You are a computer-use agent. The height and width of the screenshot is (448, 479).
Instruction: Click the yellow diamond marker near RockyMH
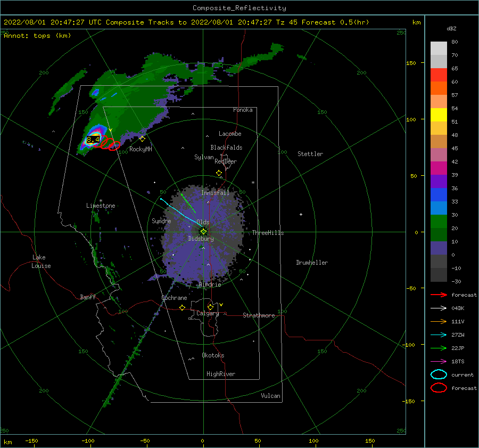(142, 139)
